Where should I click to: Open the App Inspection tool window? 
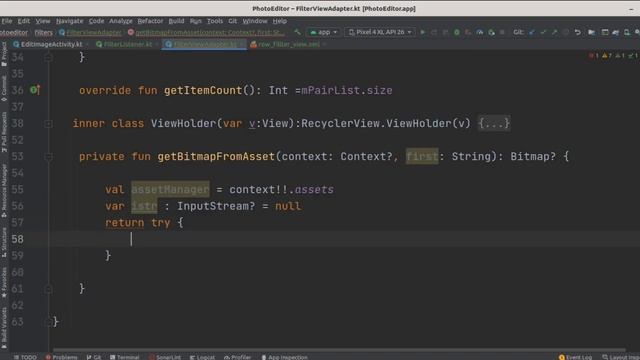coord(284,357)
